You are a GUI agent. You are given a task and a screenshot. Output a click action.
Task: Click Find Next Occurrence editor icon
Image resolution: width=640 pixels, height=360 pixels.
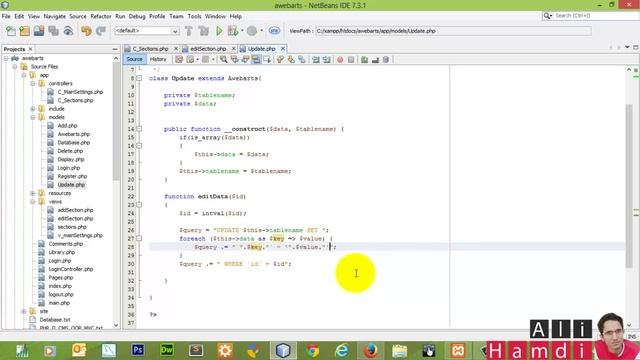[245, 60]
